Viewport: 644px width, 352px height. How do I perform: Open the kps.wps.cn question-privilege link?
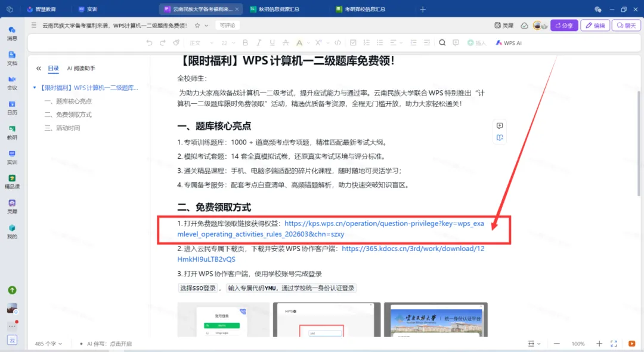330,229
